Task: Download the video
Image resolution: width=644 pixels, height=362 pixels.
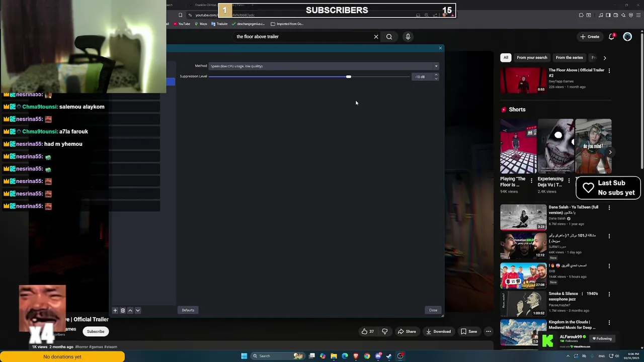Action: [438, 331]
